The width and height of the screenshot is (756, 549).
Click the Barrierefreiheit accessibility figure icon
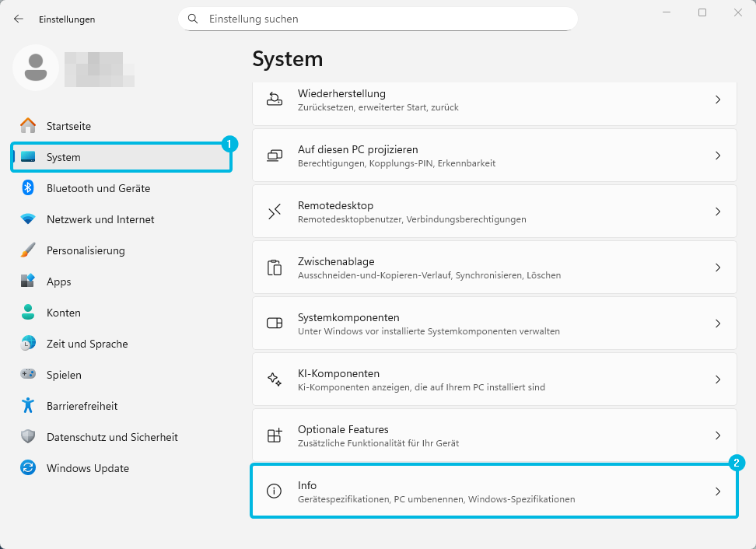(28, 405)
